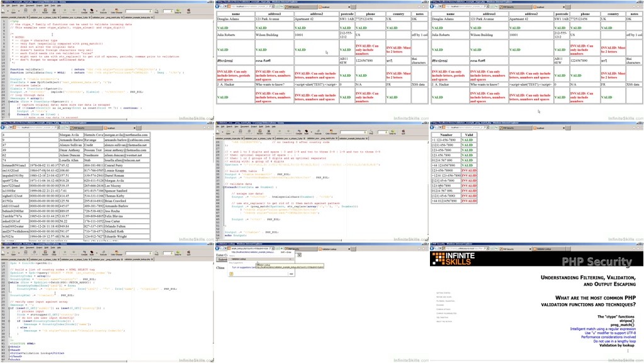Click the Infinite Skills logo
The height and width of the screenshot is (363, 644).
[454, 258]
